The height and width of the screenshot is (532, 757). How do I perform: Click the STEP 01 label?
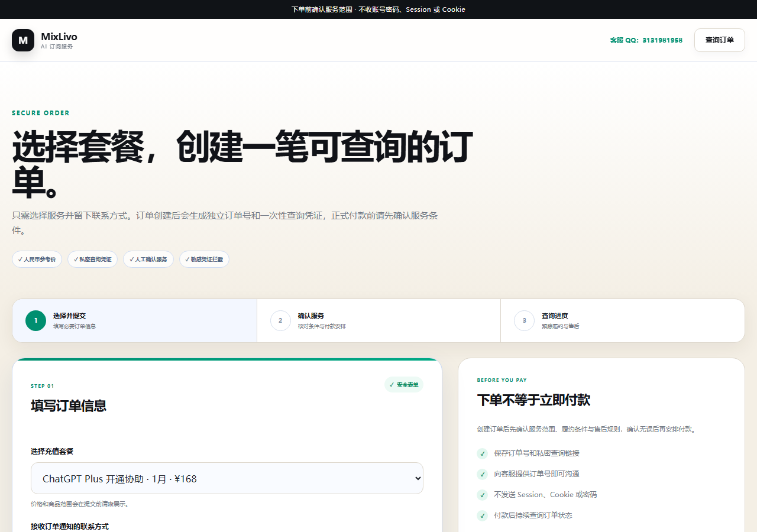pyautogui.click(x=43, y=386)
